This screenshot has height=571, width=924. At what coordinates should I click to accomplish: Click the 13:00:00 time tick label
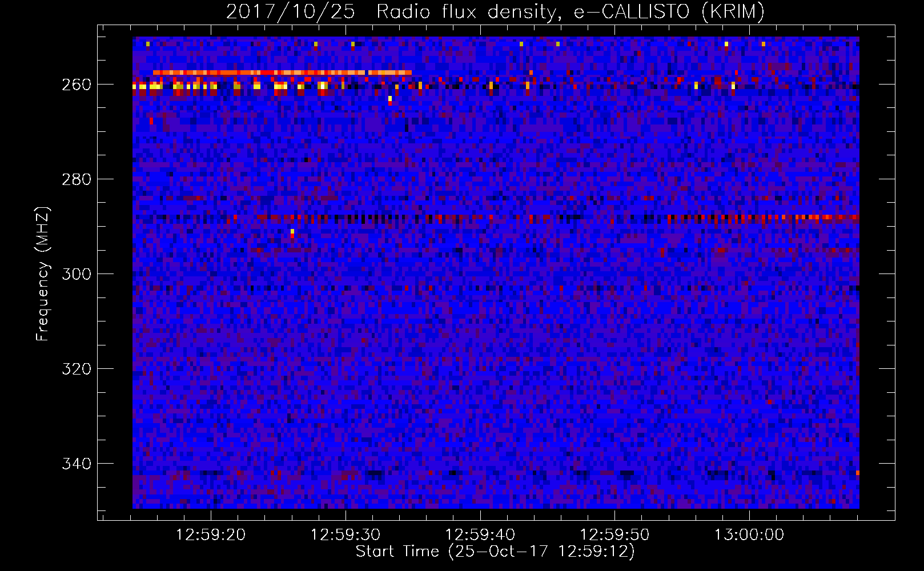pyautogui.click(x=749, y=535)
